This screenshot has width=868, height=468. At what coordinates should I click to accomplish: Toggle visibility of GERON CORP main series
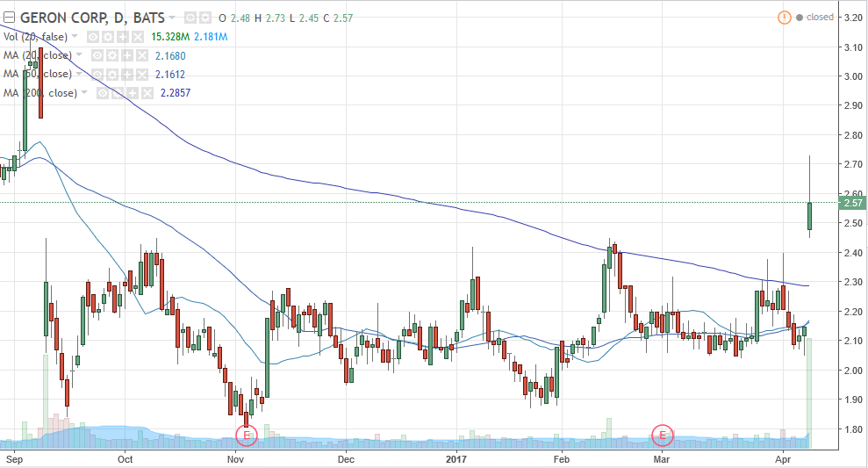[x=190, y=18]
